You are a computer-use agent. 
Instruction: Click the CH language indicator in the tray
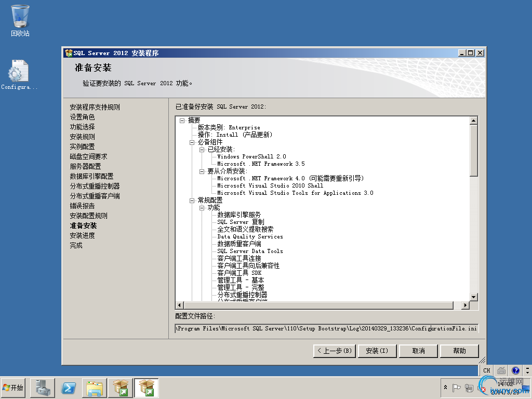point(486,370)
